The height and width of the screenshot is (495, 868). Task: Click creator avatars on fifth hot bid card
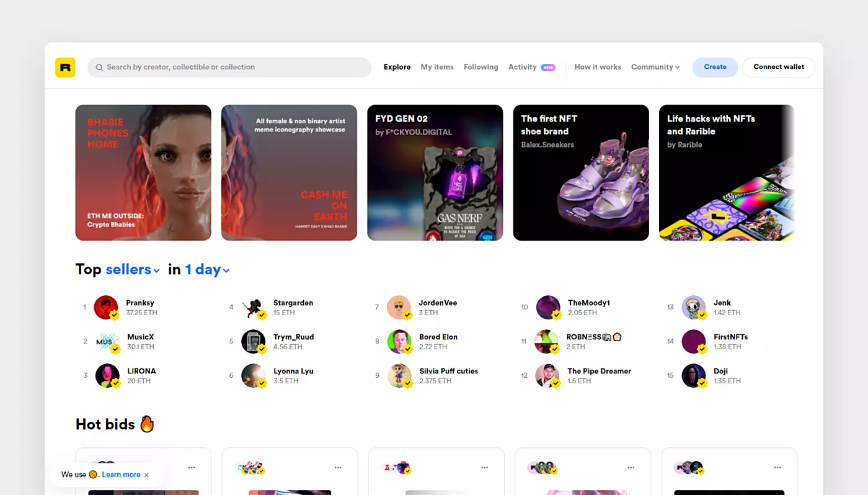[x=689, y=468]
